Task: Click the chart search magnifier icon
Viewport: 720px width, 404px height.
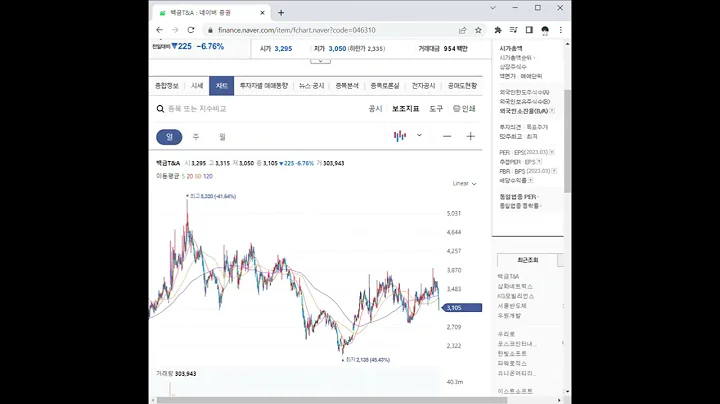Action: pos(160,109)
